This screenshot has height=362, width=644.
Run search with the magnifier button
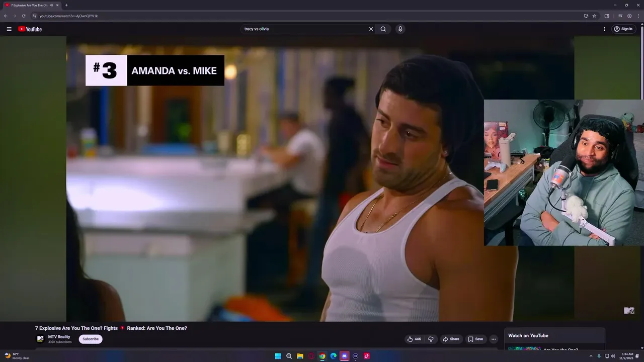[x=383, y=29]
